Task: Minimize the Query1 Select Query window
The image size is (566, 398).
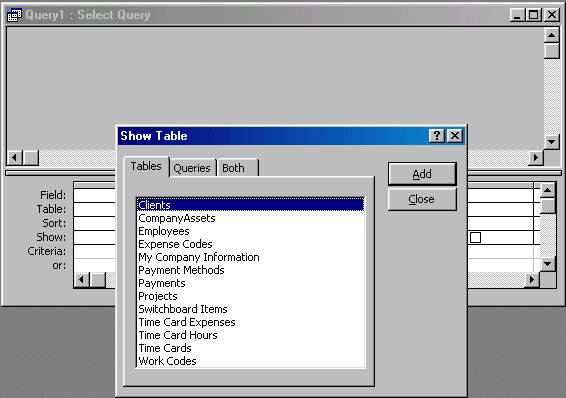Action: (517, 15)
